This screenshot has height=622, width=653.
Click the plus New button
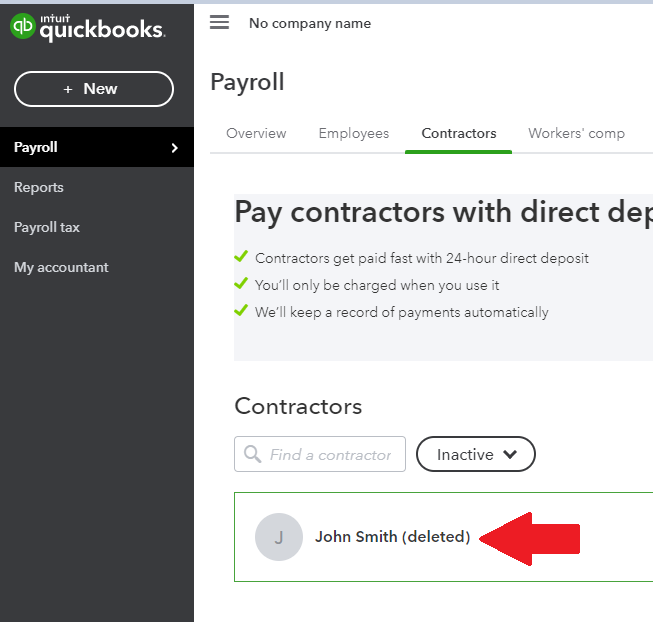tap(93, 89)
